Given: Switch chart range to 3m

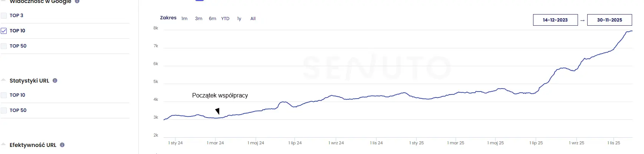Looking at the screenshot, I should coord(198,19).
